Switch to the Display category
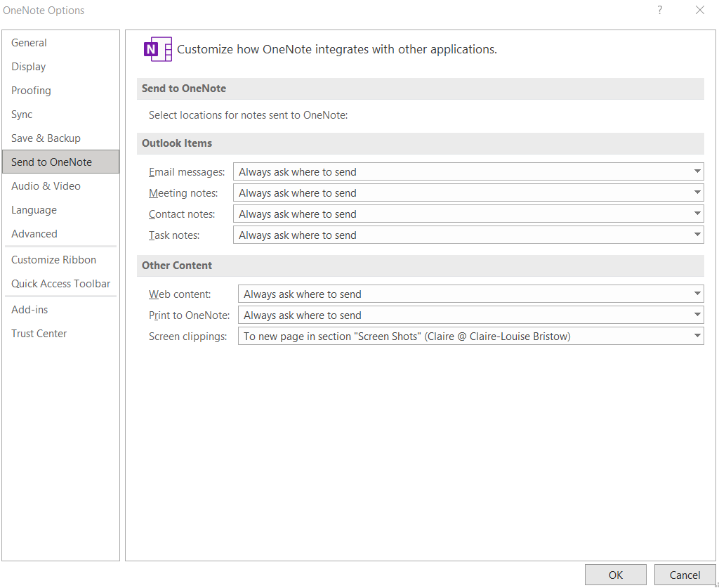The image size is (719, 588). pos(28,67)
